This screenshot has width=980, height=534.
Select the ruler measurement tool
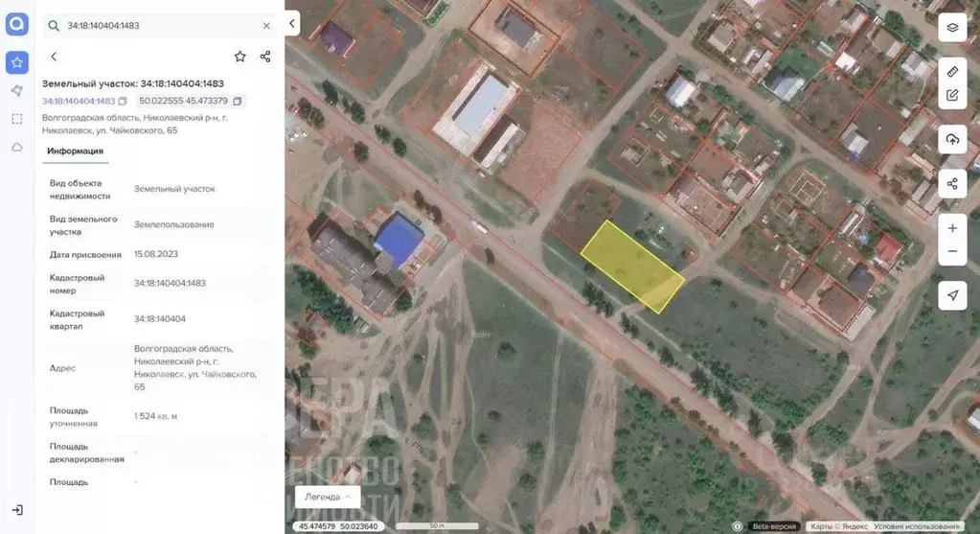click(x=951, y=72)
